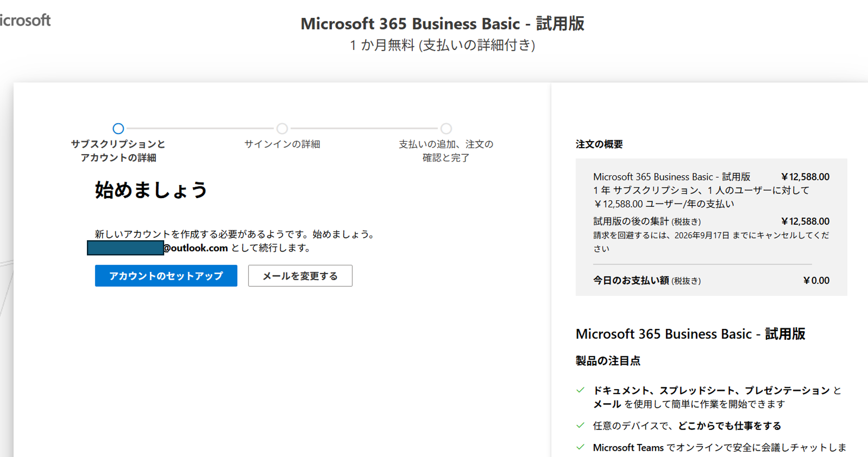Click the 今日のお支払い額 label
The width and height of the screenshot is (868, 457).
[x=631, y=281]
